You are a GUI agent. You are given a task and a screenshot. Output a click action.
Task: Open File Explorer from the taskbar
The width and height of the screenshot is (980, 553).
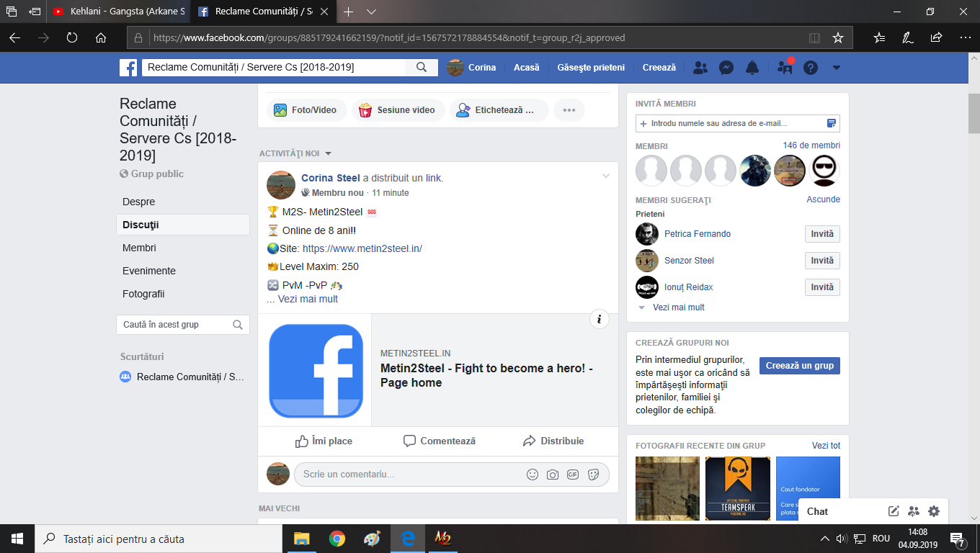point(301,539)
